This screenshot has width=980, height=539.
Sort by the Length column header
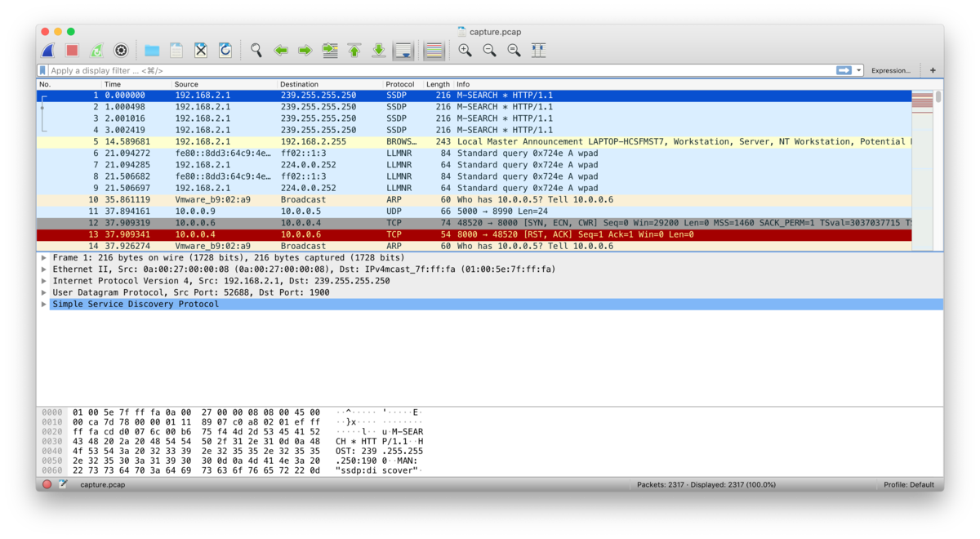coord(439,84)
